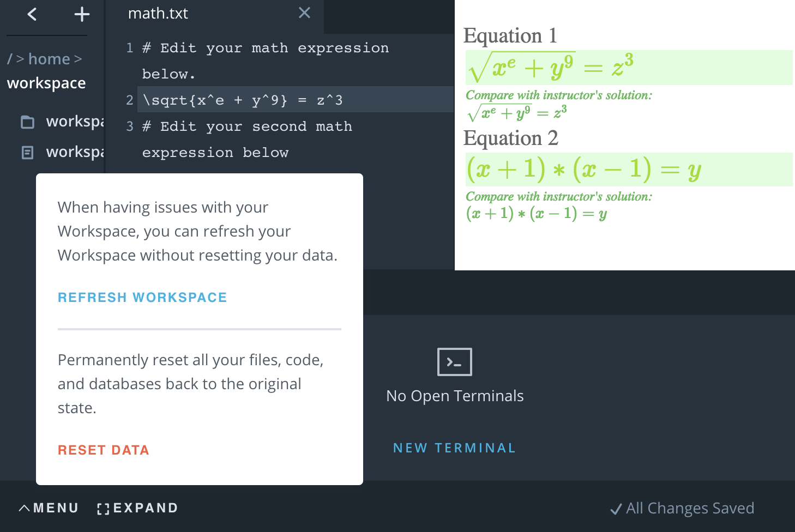The height and width of the screenshot is (532, 795).
Task: Collapse the MENU popup with caret
Action: [24, 508]
